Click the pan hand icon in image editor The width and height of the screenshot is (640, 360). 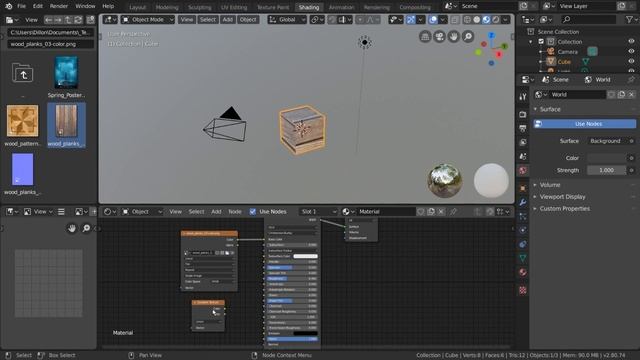pyautogui.click(x=72, y=228)
